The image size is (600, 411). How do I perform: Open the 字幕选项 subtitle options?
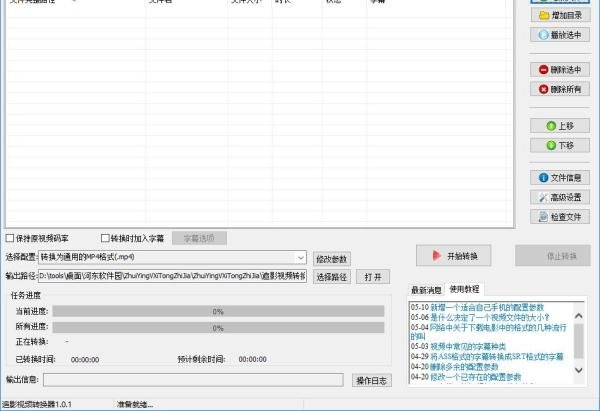point(199,238)
